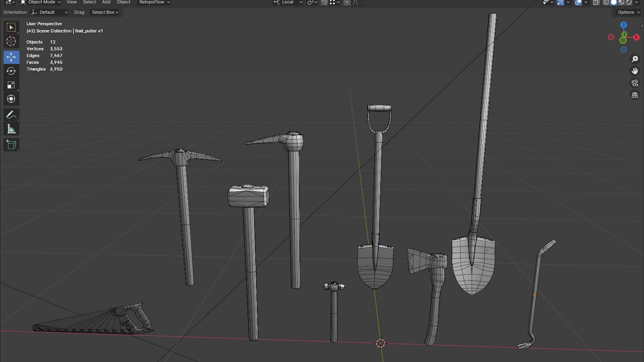The image size is (644, 362).
Task: Open overlay settings dropdown arrow
Action: coord(586,2)
